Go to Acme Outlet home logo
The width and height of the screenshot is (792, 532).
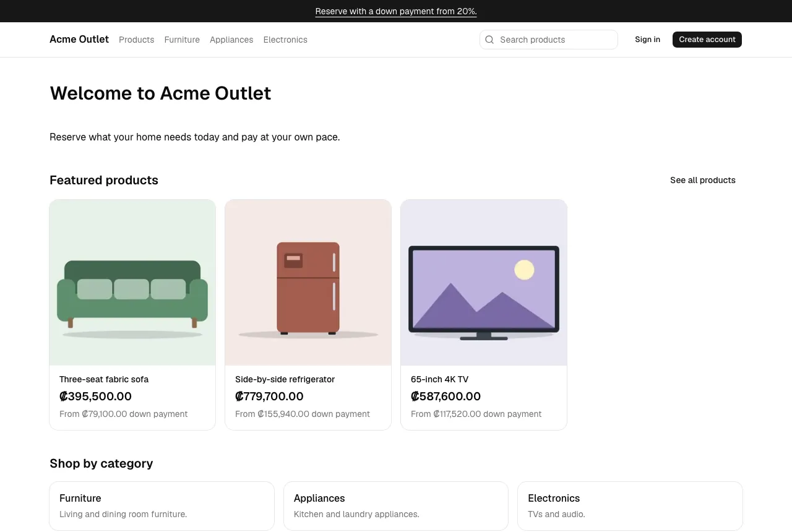pyautogui.click(x=79, y=40)
